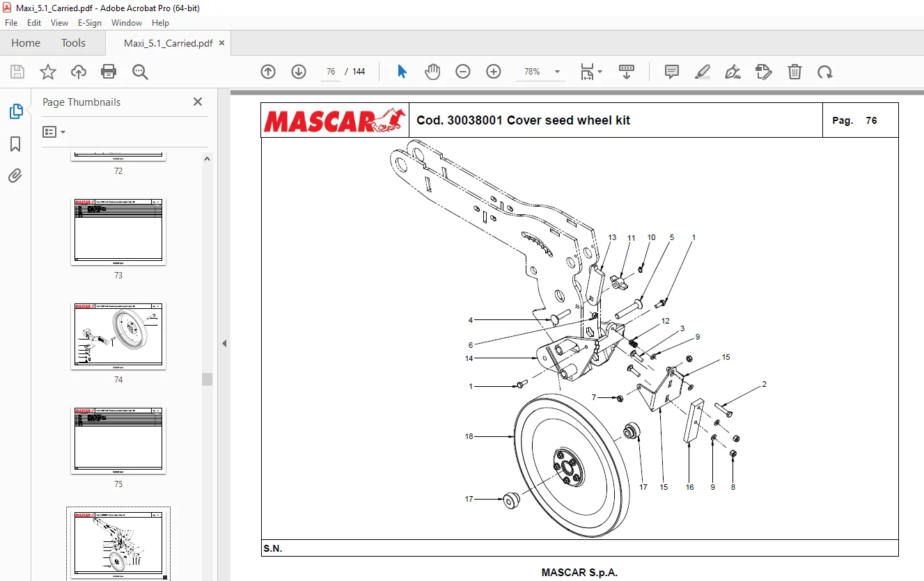Image resolution: width=924 pixels, height=581 pixels.
Task: Open the File menu
Action: [11, 23]
